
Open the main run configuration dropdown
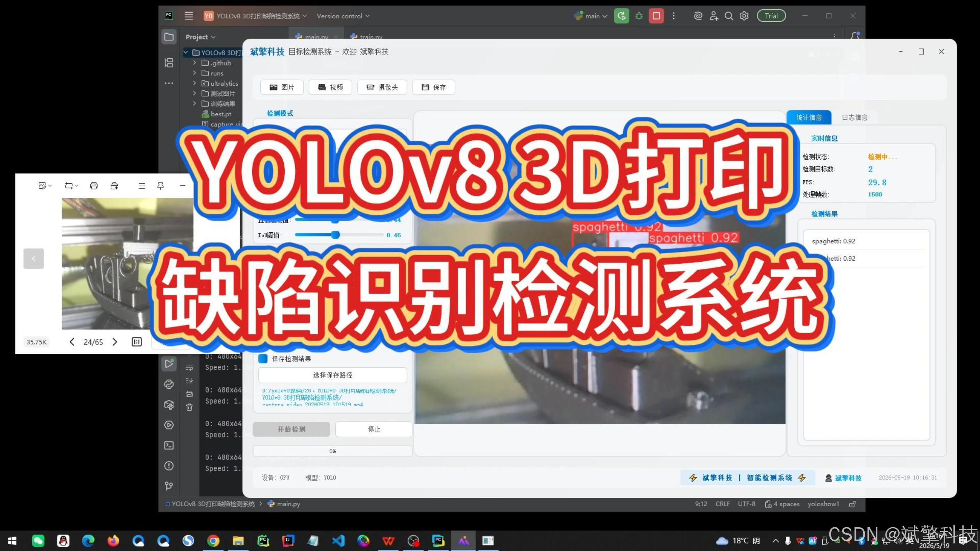click(591, 16)
